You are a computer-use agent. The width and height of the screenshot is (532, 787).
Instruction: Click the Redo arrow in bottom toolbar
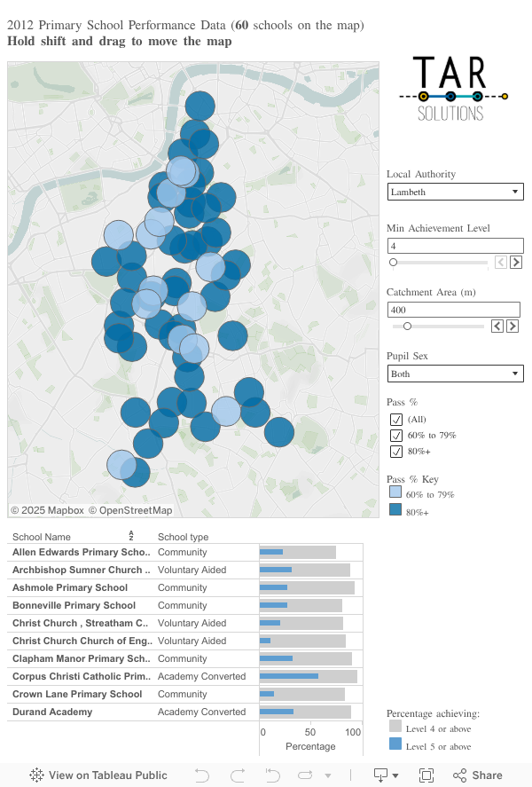click(x=238, y=775)
